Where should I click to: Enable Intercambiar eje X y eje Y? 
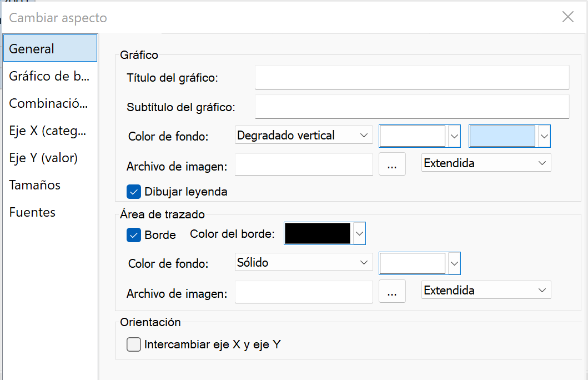[134, 344]
